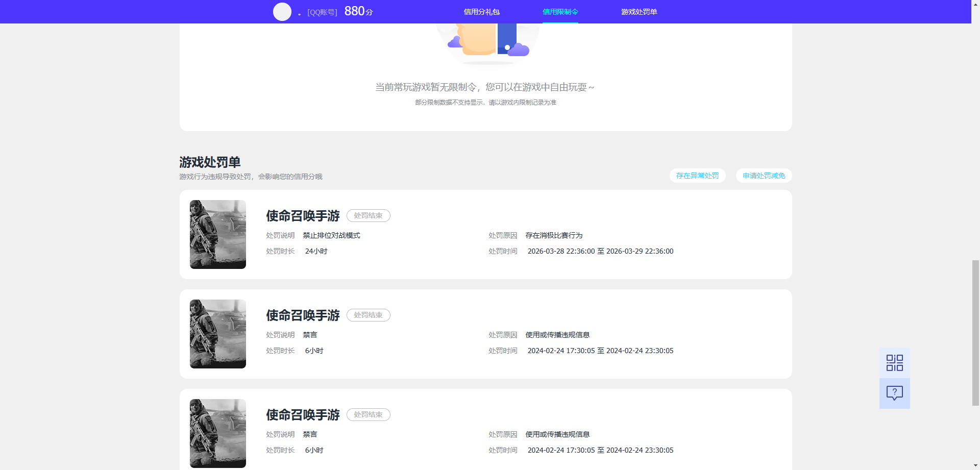Click 使命召唤手游 title on 存在消极比赛行为 card
Image resolution: width=980 pixels, height=470 pixels.
pos(303,216)
